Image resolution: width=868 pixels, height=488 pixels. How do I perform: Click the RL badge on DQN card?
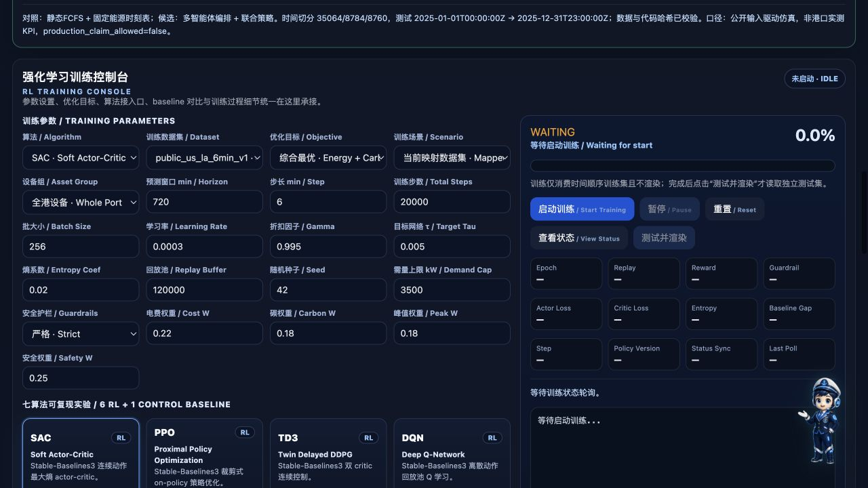click(x=492, y=438)
